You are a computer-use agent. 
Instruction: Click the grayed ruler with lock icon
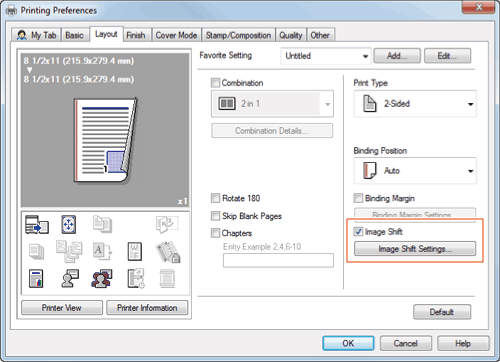[168, 252]
